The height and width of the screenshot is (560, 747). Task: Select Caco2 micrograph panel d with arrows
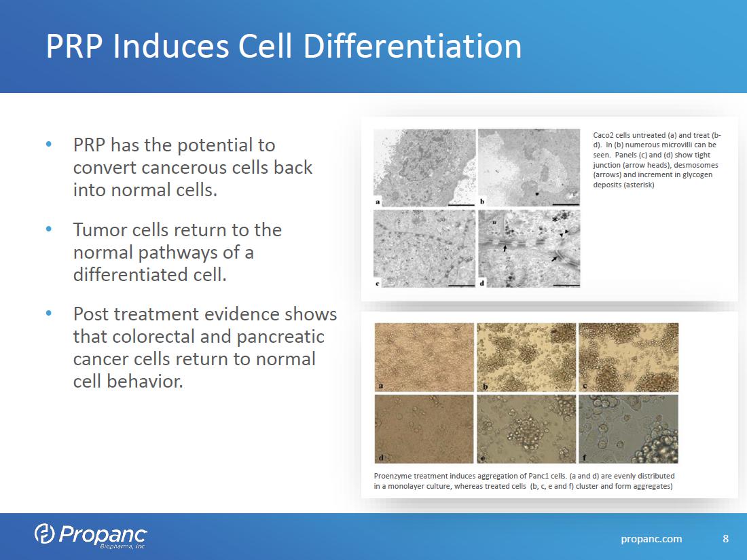coord(529,248)
